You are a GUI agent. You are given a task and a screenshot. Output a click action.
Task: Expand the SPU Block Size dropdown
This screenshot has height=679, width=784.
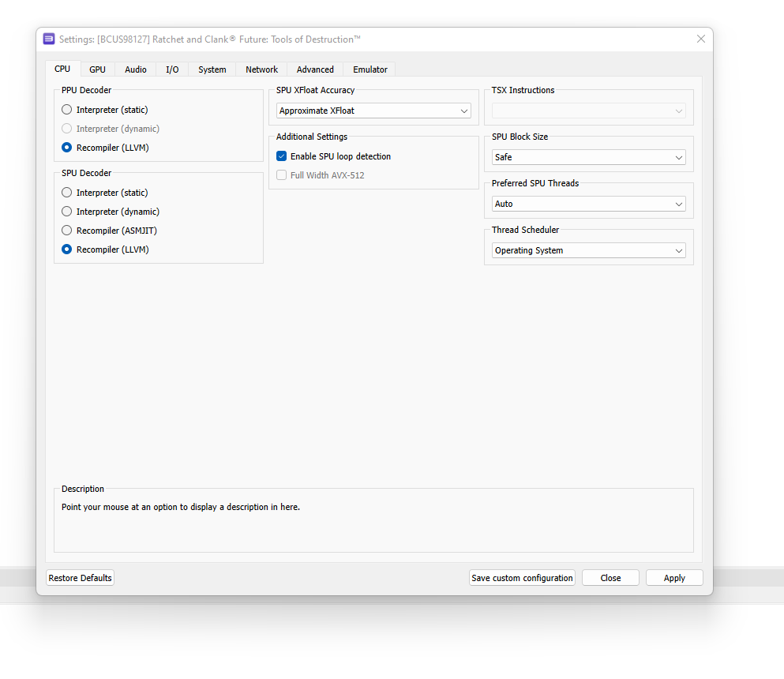point(587,157)
